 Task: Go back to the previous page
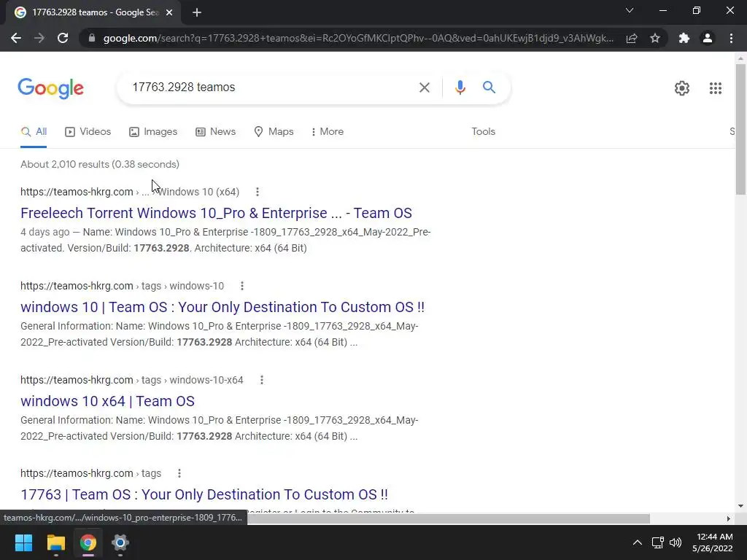point(16,38)
